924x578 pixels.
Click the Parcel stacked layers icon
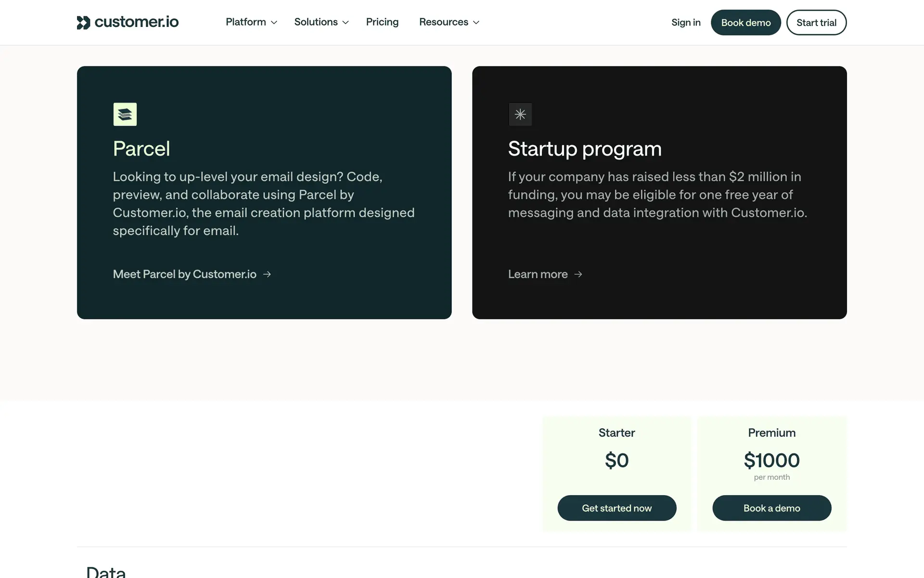pos(125,114)
